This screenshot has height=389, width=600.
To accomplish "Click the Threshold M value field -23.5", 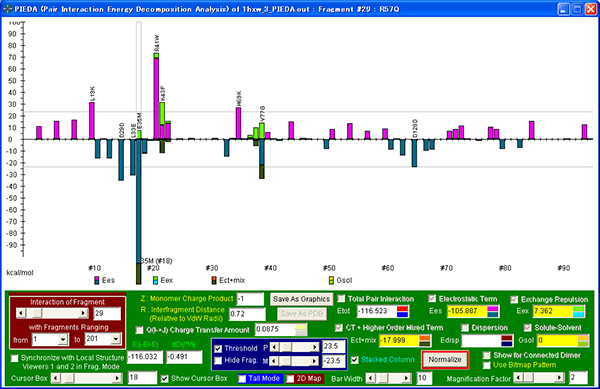I will coord(334,361).
